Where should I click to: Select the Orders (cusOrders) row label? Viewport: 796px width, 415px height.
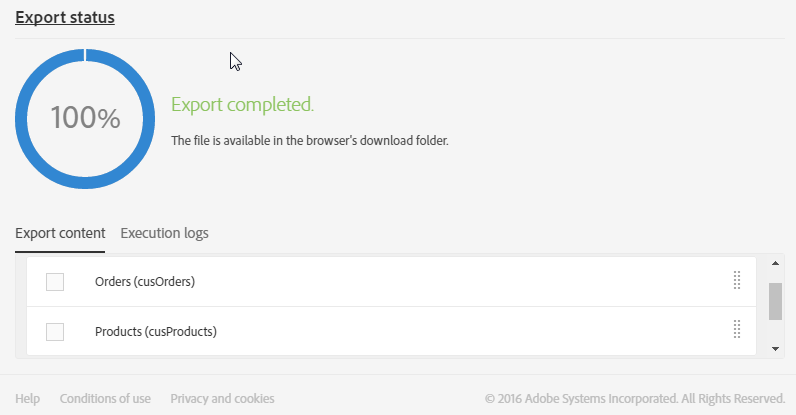pos(144,282)
